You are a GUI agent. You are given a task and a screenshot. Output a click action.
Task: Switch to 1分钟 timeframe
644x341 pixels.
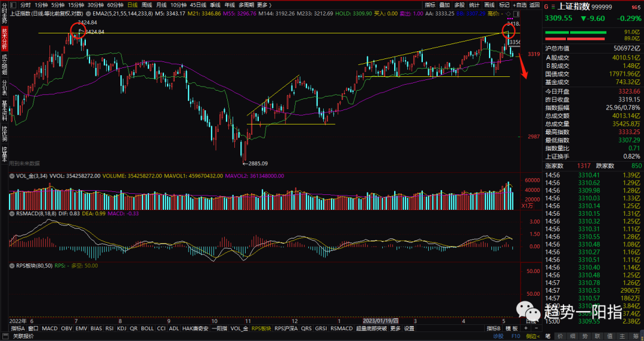[x=42, y=5]
